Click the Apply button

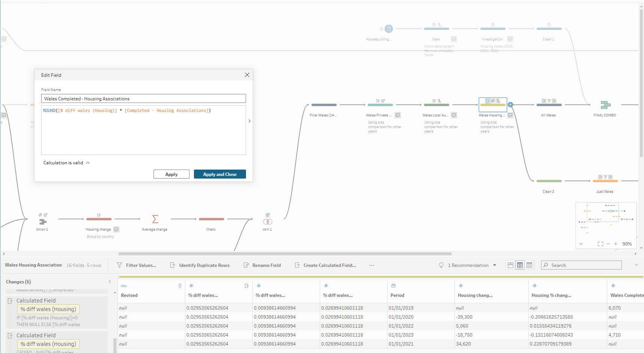[x=171, y=174]
